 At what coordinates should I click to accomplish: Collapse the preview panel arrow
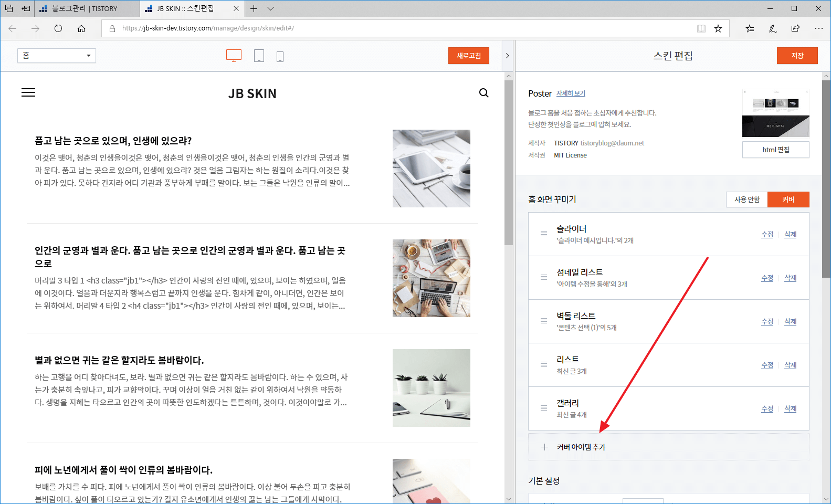pos(507,56)
